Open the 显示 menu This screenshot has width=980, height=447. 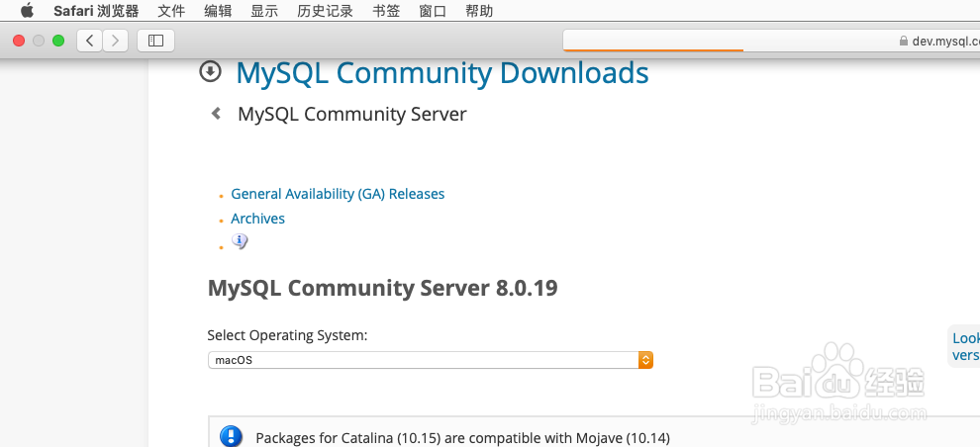[264, 11]
